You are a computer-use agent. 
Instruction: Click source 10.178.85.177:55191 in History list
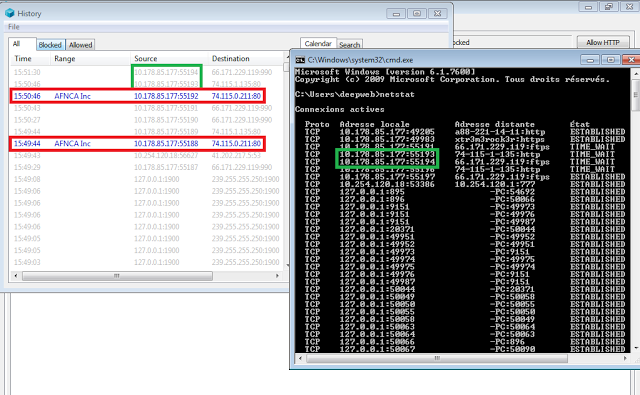[166, 108]
